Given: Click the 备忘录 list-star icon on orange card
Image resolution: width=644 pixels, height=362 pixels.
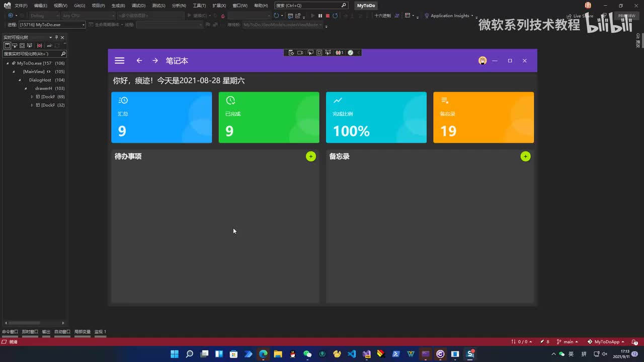Looking at the screenshot, I should coord(445,101).
